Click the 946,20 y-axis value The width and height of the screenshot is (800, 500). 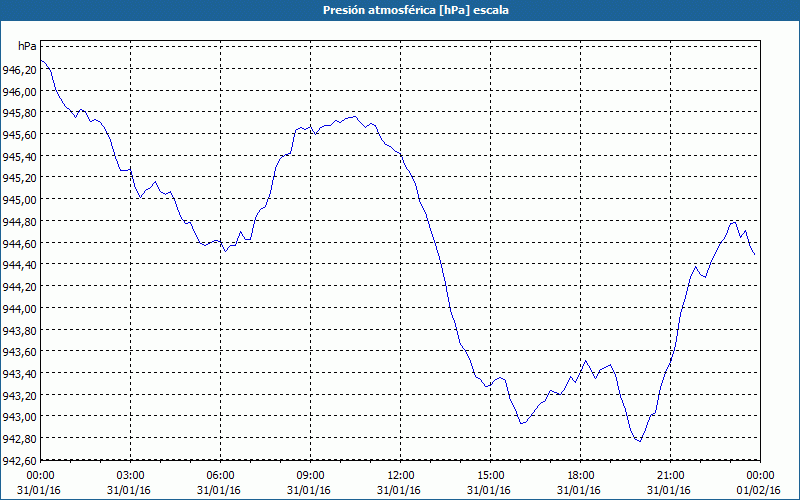[19, 70]
